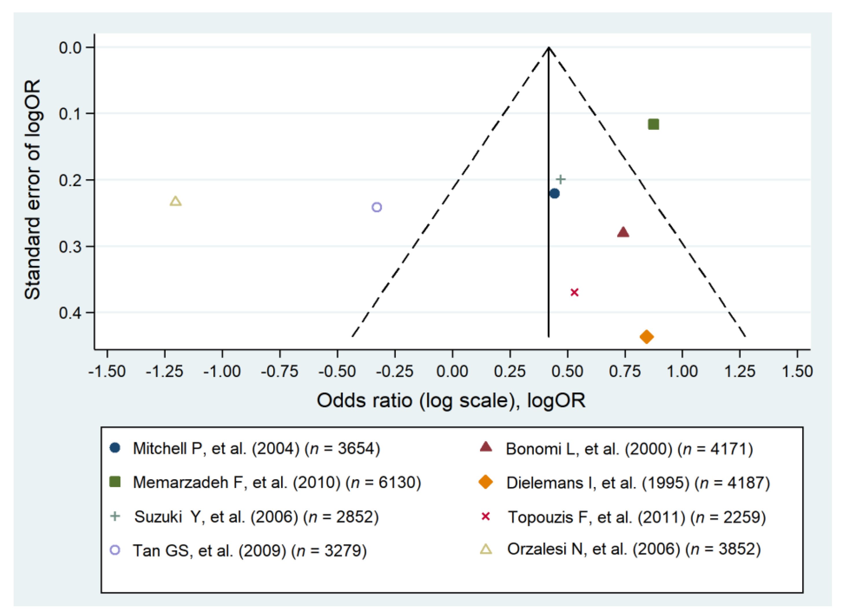
Task: Pick the orange diamond point in the plot area
Action: click(x=647, y=337)
